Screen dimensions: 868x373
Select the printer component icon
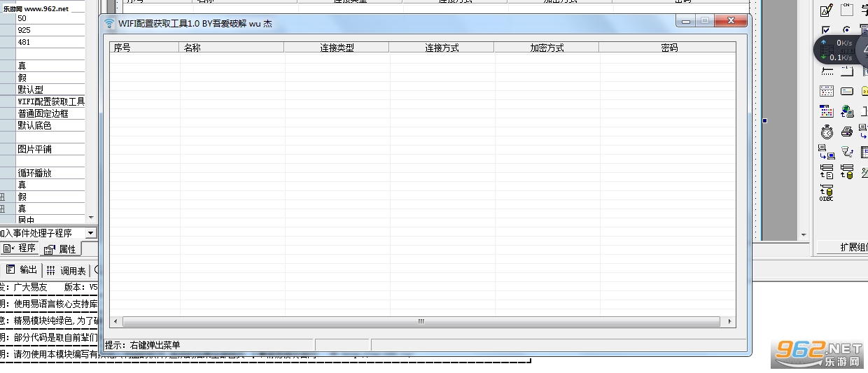[847, 132]
